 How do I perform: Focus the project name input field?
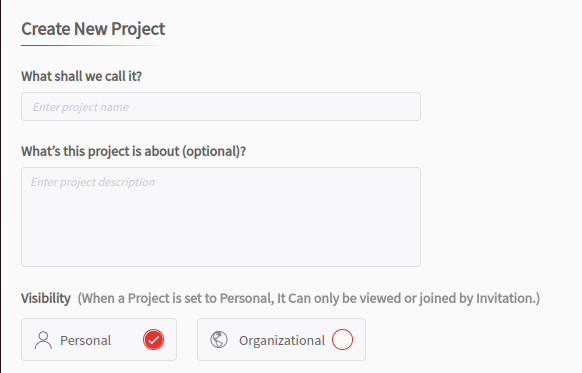(x=221, y=107)
